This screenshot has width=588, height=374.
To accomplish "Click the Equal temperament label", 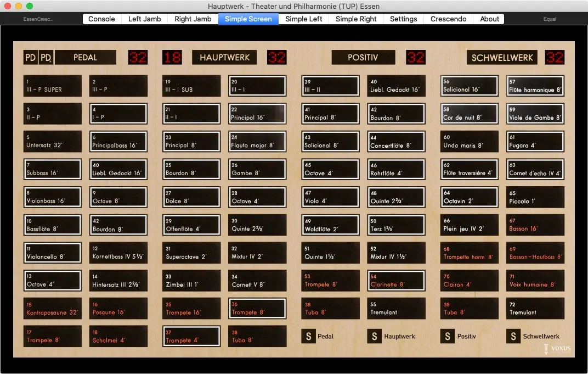I will [550, 19].
